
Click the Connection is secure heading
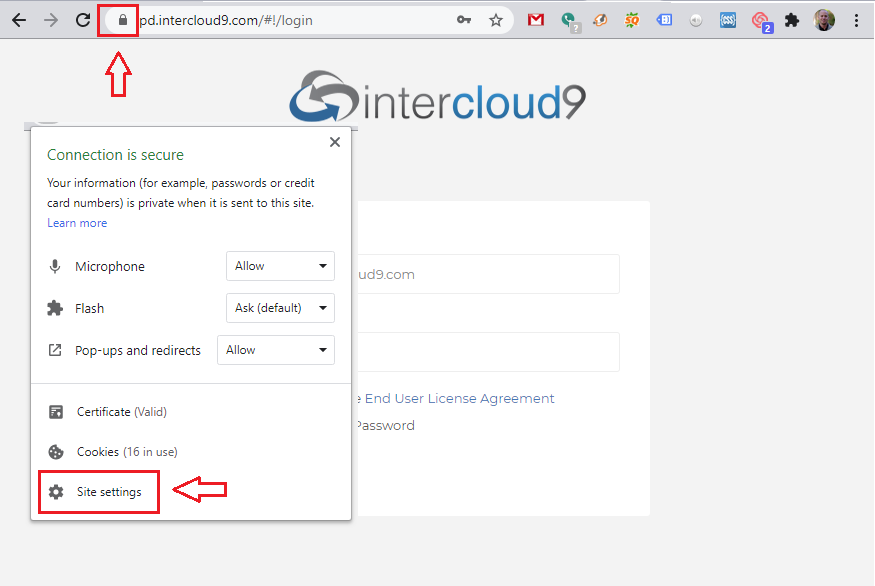(x=115, y=155)
